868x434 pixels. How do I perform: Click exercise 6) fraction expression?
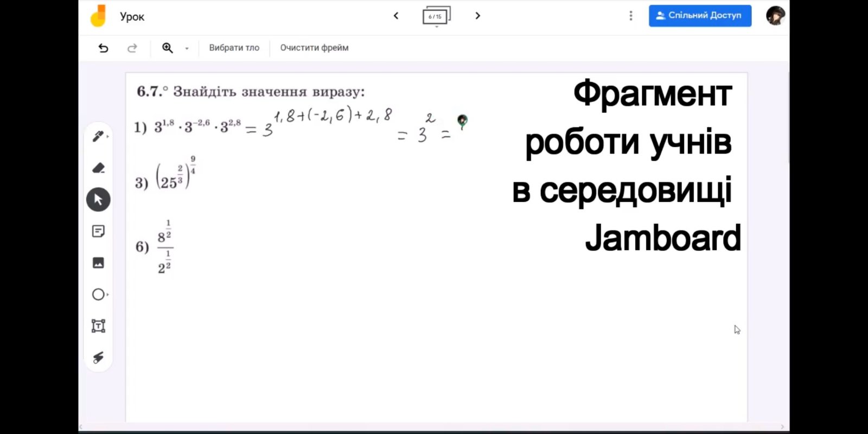coord(154,247)
